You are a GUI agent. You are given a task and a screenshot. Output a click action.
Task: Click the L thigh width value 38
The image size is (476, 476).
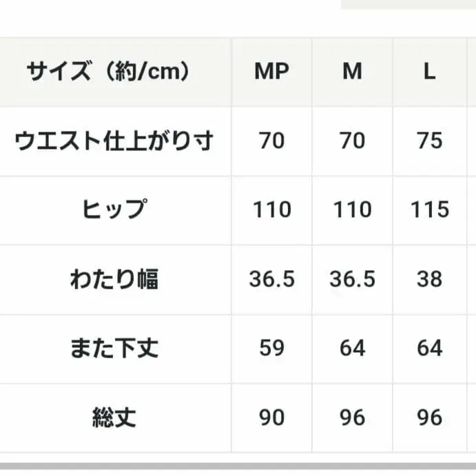click(429, 279)
